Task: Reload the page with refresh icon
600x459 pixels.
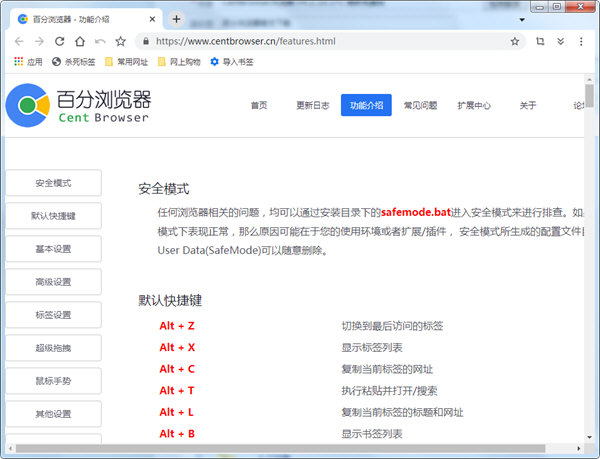Action: (59, 41)
